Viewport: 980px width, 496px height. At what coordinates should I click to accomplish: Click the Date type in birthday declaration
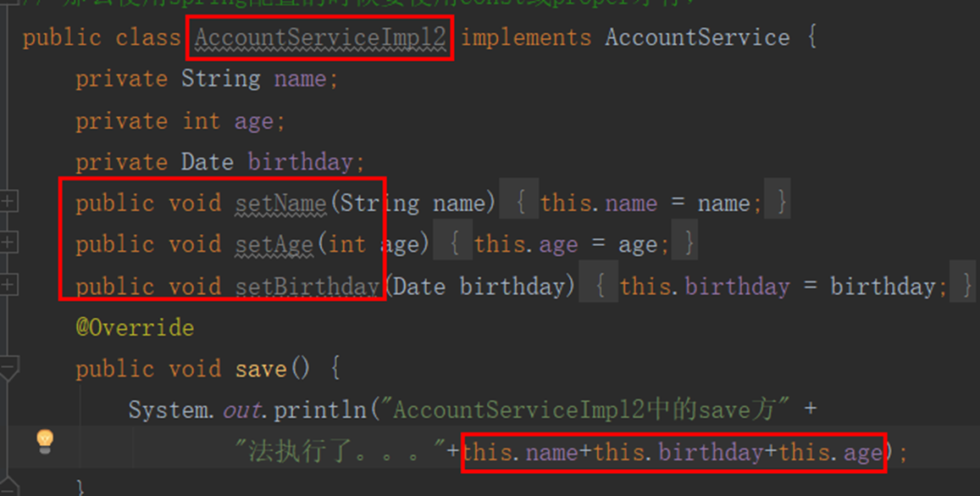pos(208,162)
